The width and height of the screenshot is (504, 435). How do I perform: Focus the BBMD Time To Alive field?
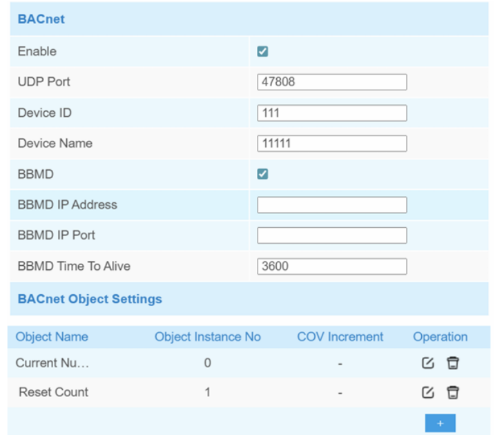click(x=332, y=267)
